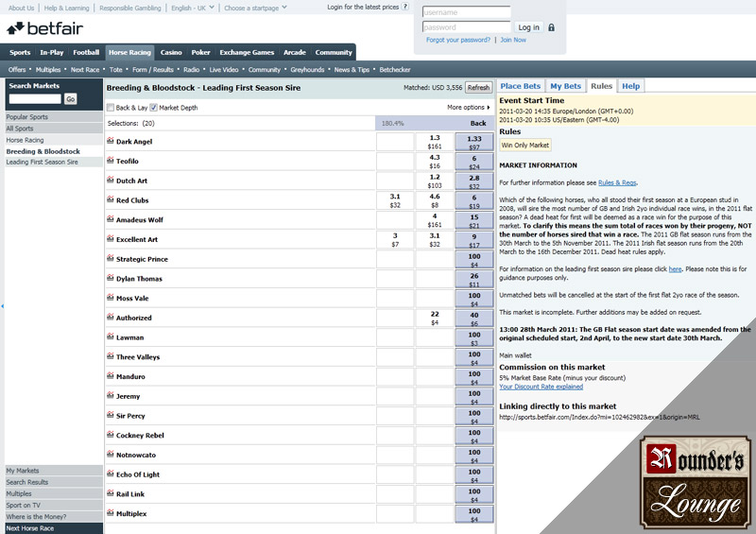Image resolution: width=756 pixels, height=534 pixels.
Task: Open chart icon beside Jeremy
Action: [110, 396]
